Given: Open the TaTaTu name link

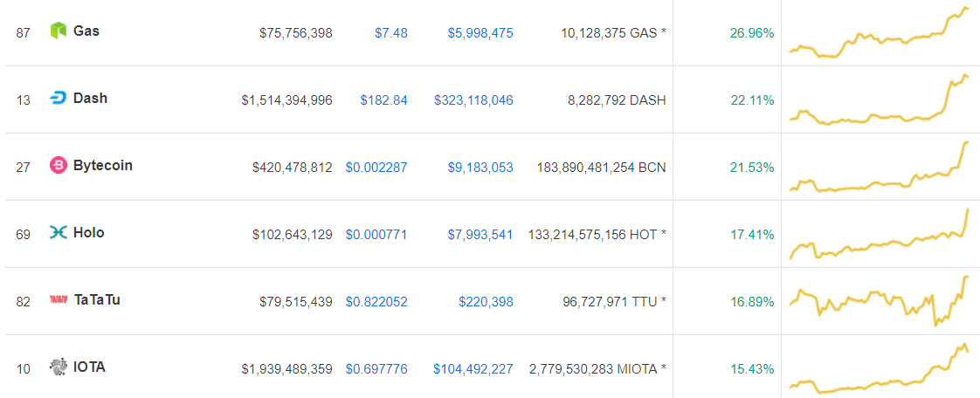Looking at the screenshot, I should coord(97,300).
